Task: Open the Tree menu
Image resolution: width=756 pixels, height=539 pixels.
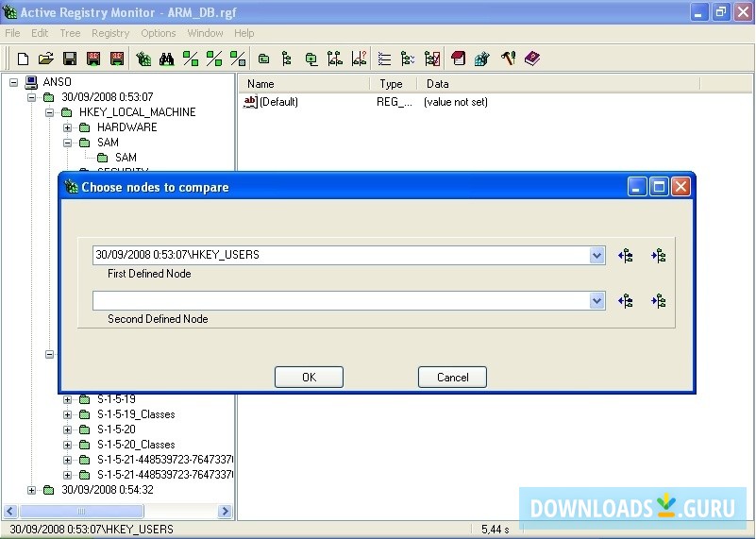Action: tap(70, 33)
